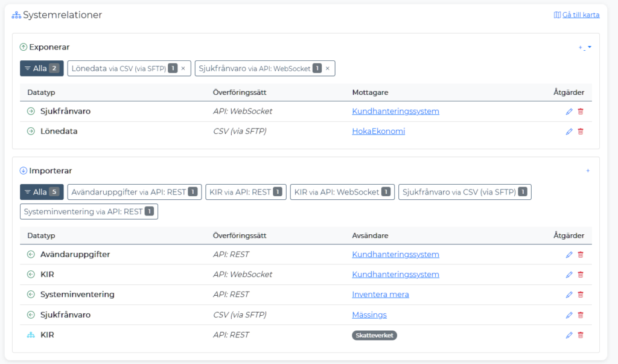Image resolution: width=618 pixels, height=364 pixels.
Task: Edit the KIR Skatteverket relation
Action: point(569,335)
